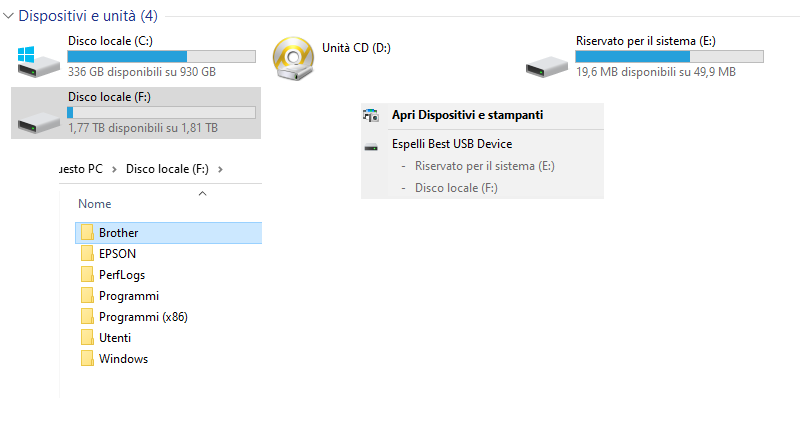
Task: Go to Questo PC in breadcrumb path
Action: pyautogui.click(x=81, y=169)
